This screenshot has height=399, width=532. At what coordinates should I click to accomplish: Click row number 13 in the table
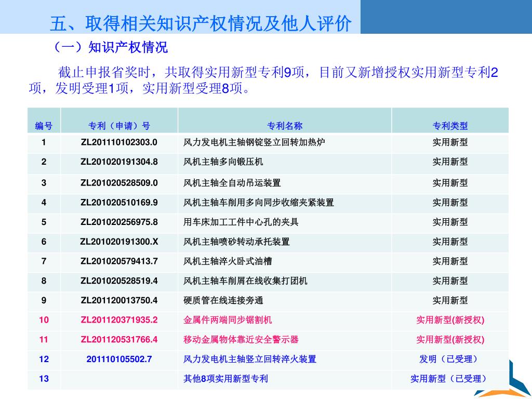pyautogui.click(x=44, y=379)
